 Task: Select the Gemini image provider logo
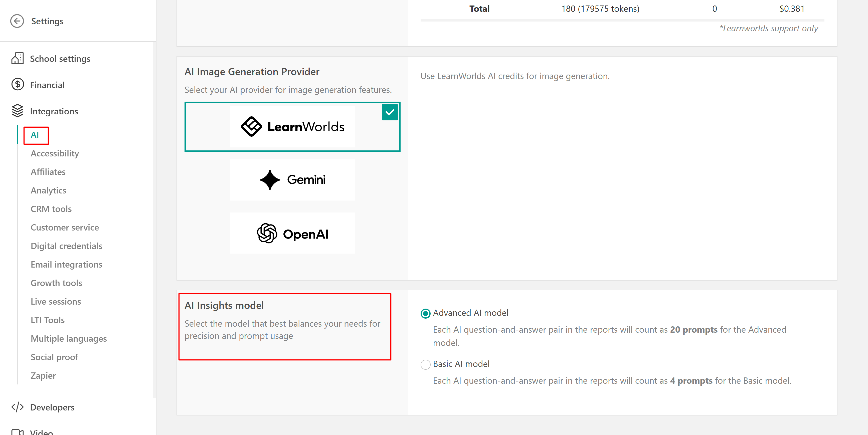tap(292, 180)
